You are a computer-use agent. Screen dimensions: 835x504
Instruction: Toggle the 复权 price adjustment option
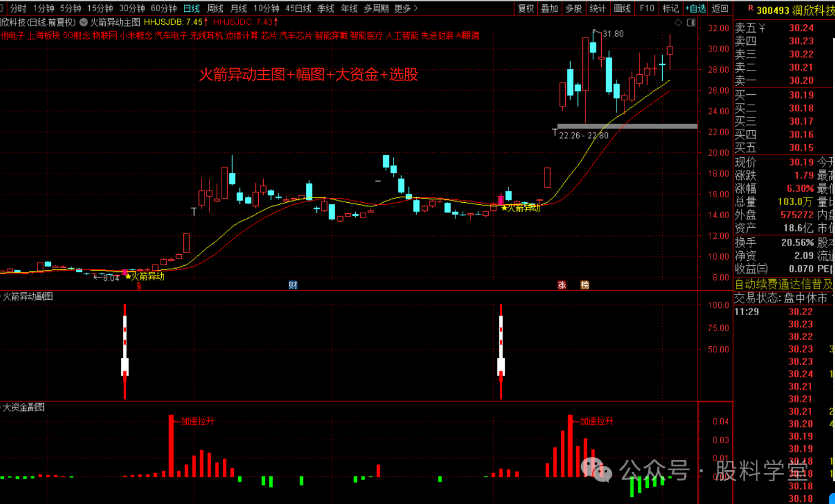[x=526, y=8]
